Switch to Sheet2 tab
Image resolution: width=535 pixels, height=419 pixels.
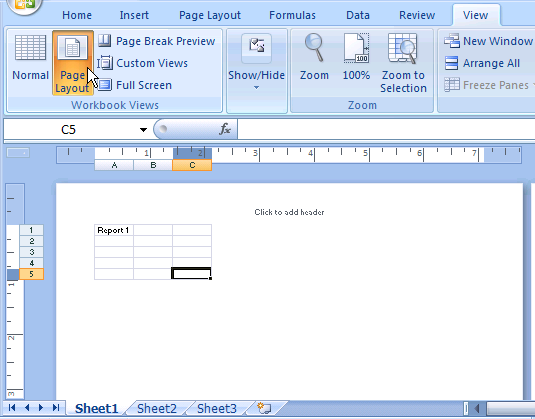click(157, 408)
